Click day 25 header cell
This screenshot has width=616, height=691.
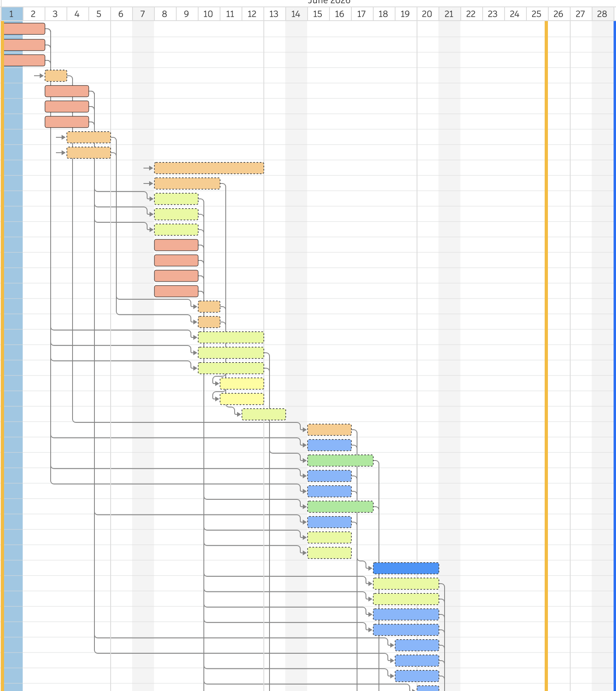[537, 14]
